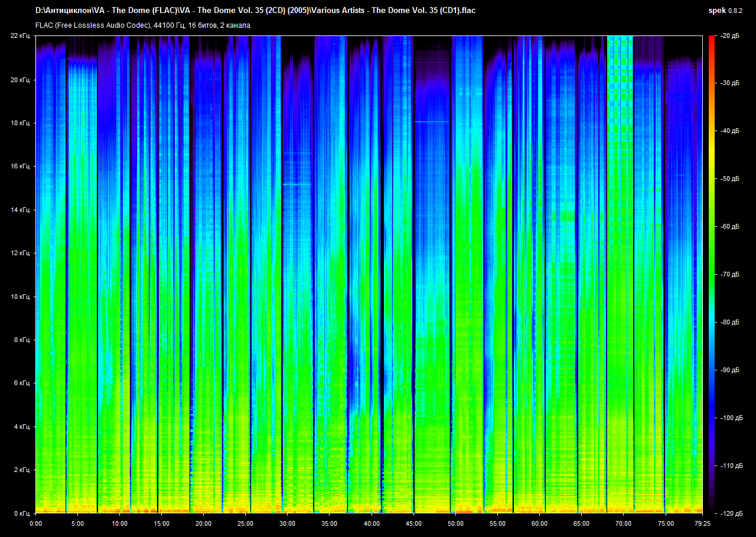Click the 0 кГц frequency axis label
The width and height of the screenshot is (756, 537).
pyautogui.click(x=21, y=513)
